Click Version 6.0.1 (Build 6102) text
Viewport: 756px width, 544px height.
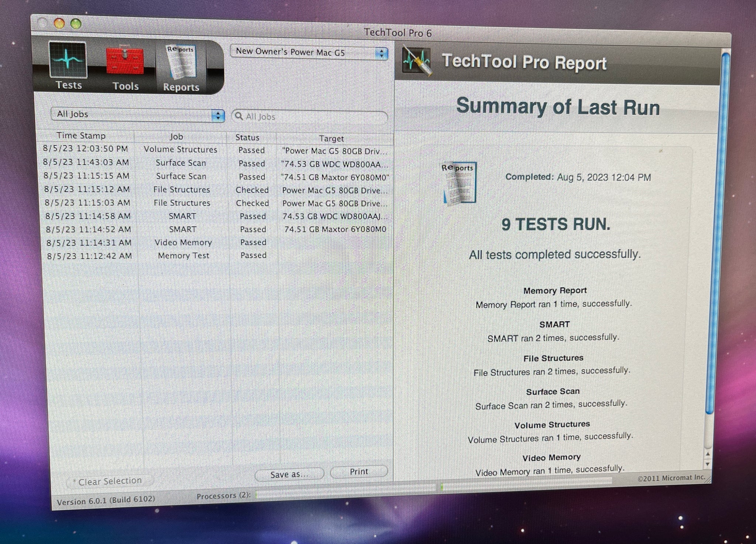[106, 500]
